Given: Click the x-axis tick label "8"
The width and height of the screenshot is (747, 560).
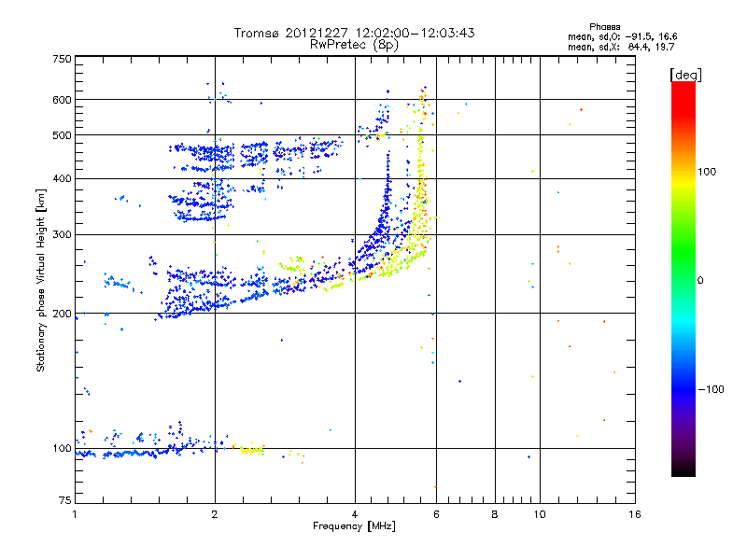Looking at the screenshot, I should point(495,514).
